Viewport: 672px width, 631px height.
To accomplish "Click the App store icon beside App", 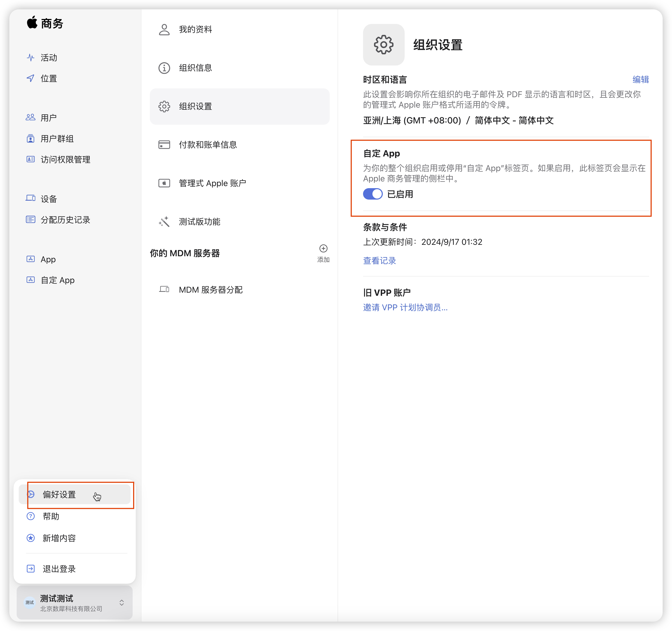I will click(x=30, y=259).
